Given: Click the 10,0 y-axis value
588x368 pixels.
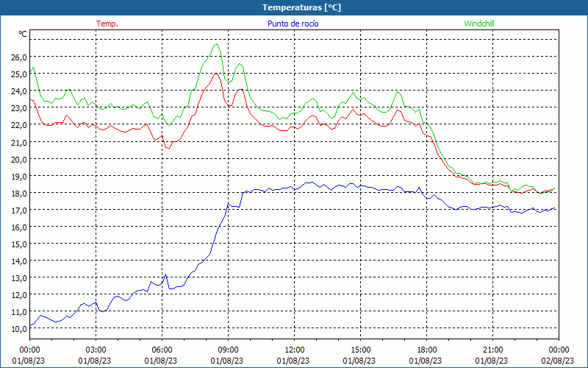Looking at the screenshot, I should 19,328.
